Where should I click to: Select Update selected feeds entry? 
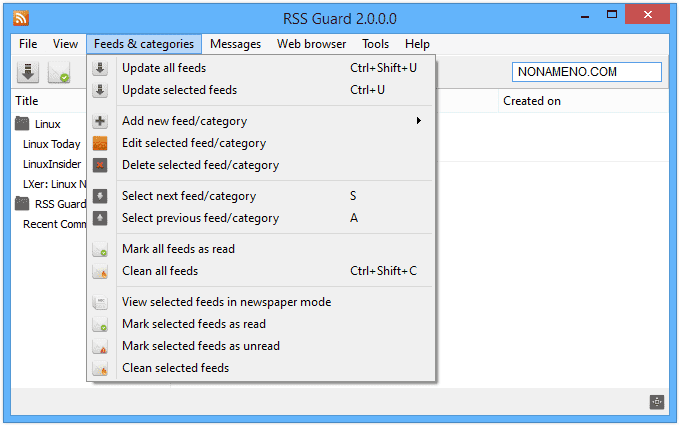(x=179, y=90)
